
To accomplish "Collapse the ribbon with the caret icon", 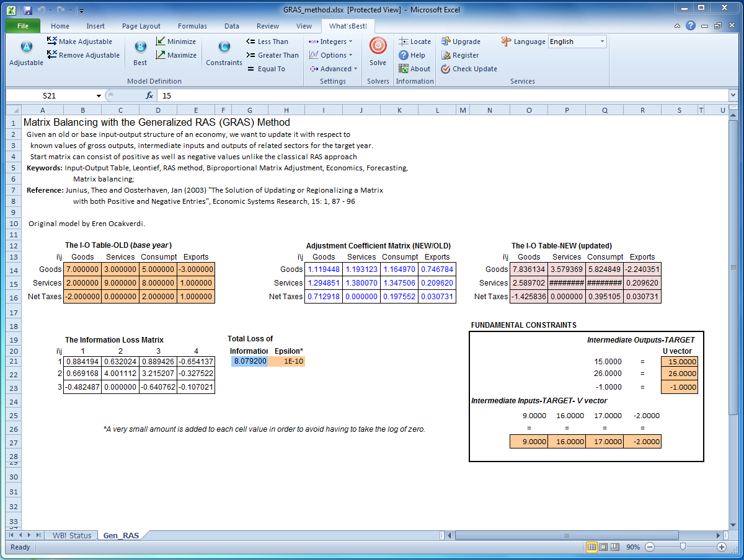I will pyautogui.click(x=678, y=26).
